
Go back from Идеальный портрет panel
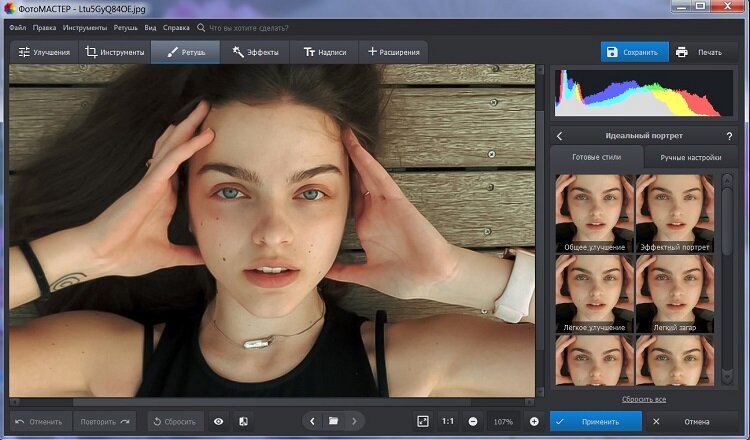559,135
